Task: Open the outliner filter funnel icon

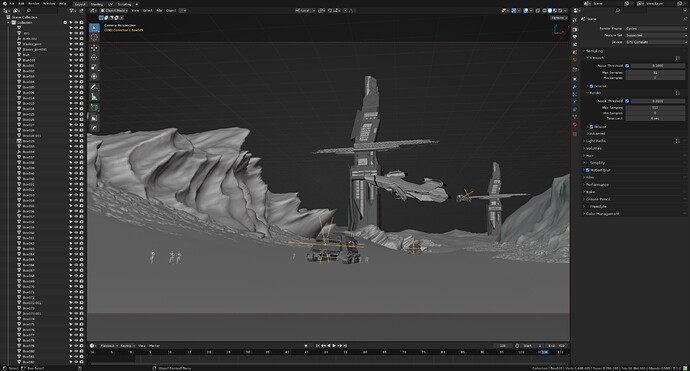Action: pos(72,11)
